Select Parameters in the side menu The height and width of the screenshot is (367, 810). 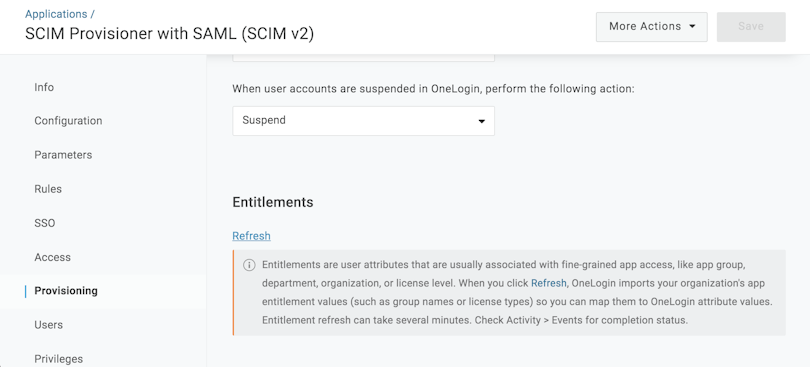tap(63, 155)
